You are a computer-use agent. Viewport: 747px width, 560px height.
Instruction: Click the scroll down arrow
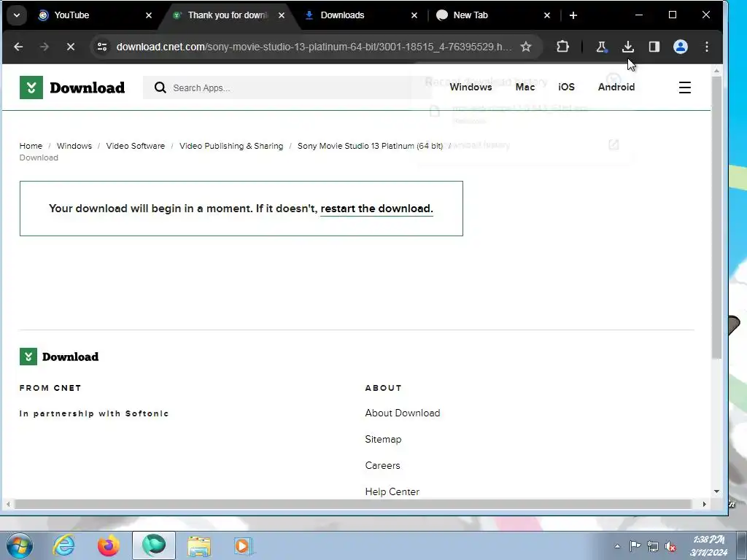click(716, 491)
